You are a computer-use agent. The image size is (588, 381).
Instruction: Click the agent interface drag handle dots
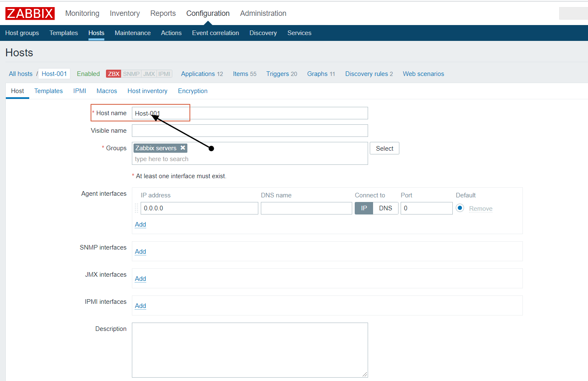tap(136, 208)
